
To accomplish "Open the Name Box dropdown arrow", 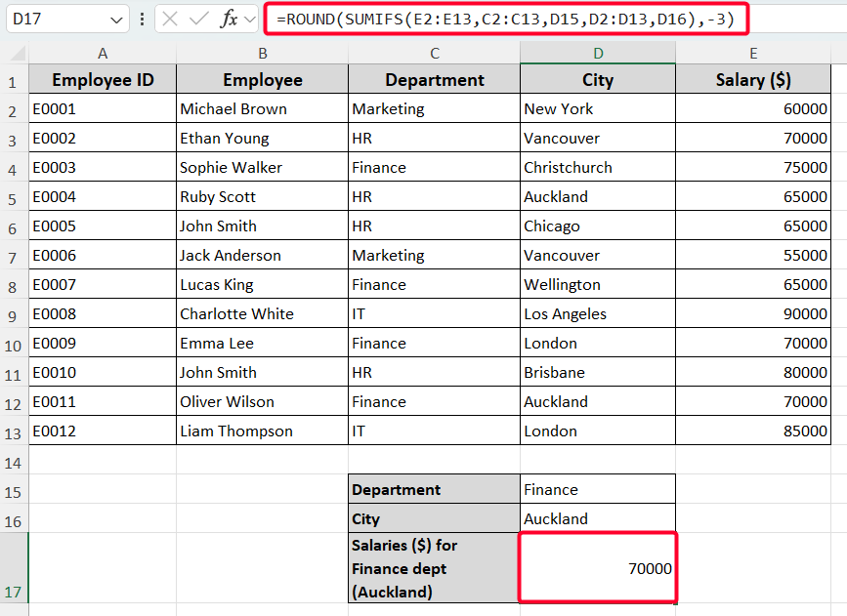I will point(117,20).
